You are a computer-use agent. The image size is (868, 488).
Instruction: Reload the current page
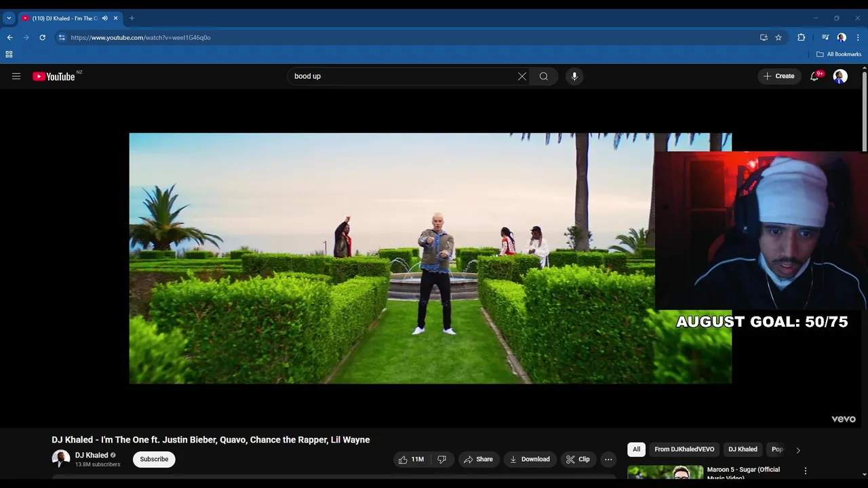click(x=42, y=37)
